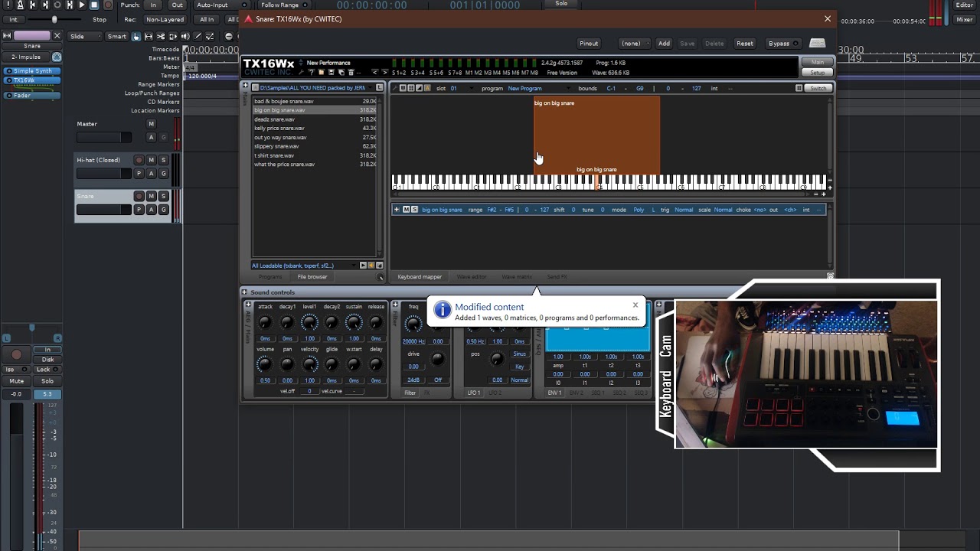Go to the next performance arrow
Viewport: 980px width, 551px height.
coord(384,73)
